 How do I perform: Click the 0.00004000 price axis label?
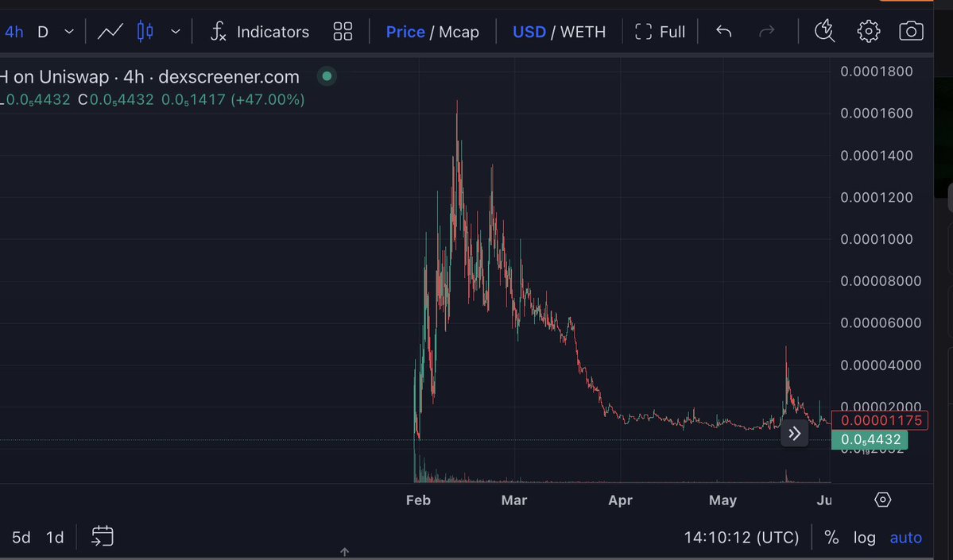(881, 365)
